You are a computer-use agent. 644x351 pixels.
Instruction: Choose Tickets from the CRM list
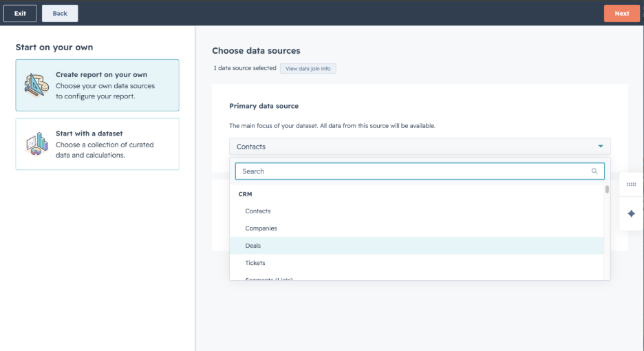(x=416, y=263)
